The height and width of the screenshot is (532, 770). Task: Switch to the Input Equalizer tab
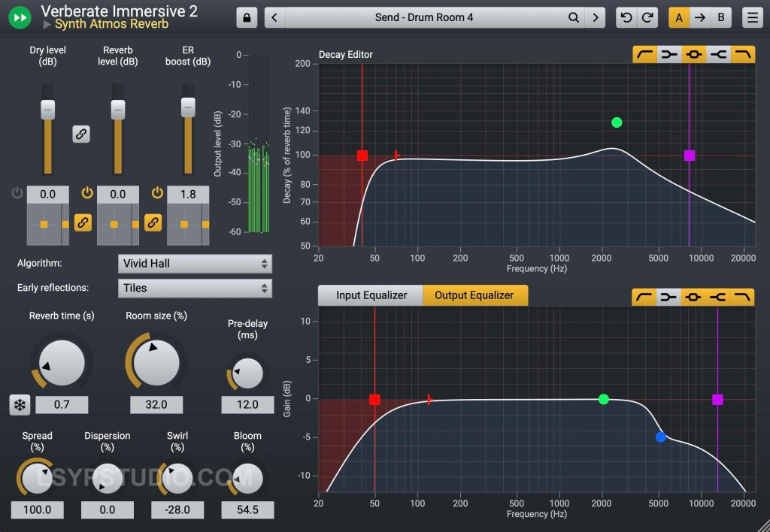coord(368,295)
